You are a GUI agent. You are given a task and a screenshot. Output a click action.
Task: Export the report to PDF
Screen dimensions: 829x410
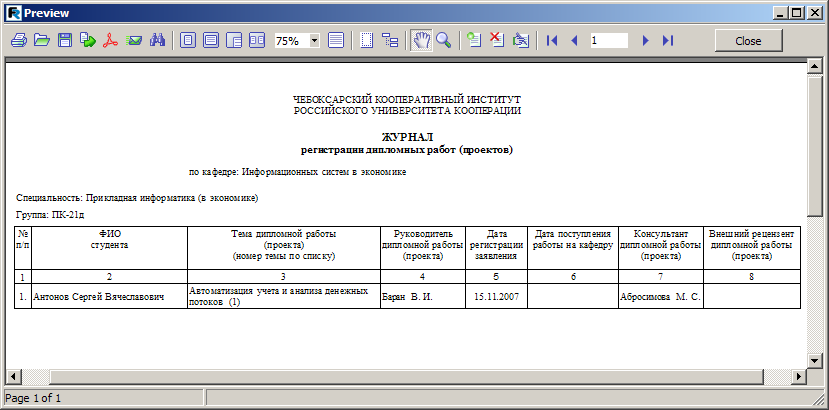pyautogui.click(x=111, y=41)
